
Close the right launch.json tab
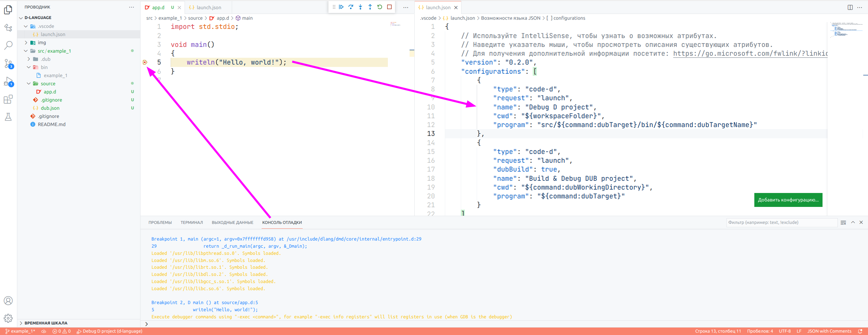pos(456,7)
